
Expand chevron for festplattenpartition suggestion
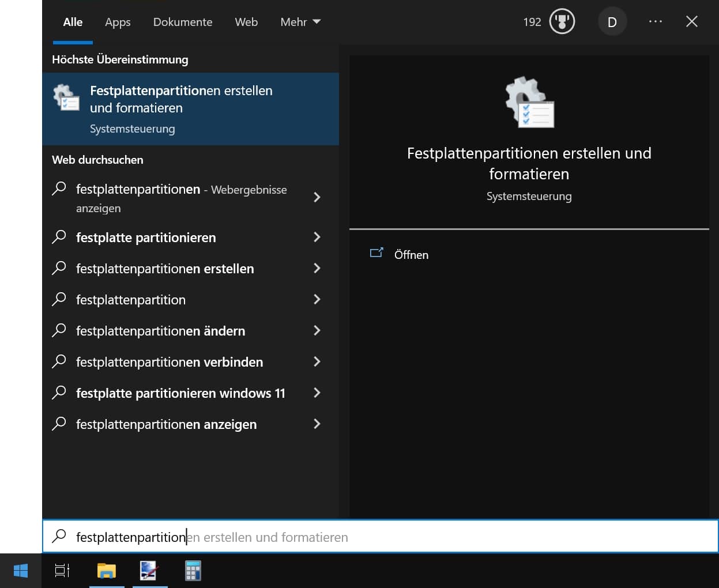coord(317,299)
